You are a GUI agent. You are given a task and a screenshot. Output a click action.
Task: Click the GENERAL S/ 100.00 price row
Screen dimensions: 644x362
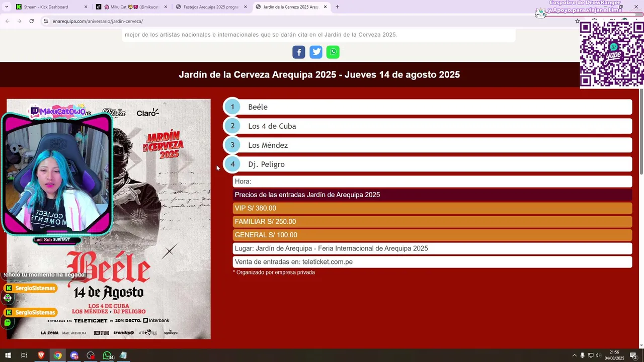point(432,235)
